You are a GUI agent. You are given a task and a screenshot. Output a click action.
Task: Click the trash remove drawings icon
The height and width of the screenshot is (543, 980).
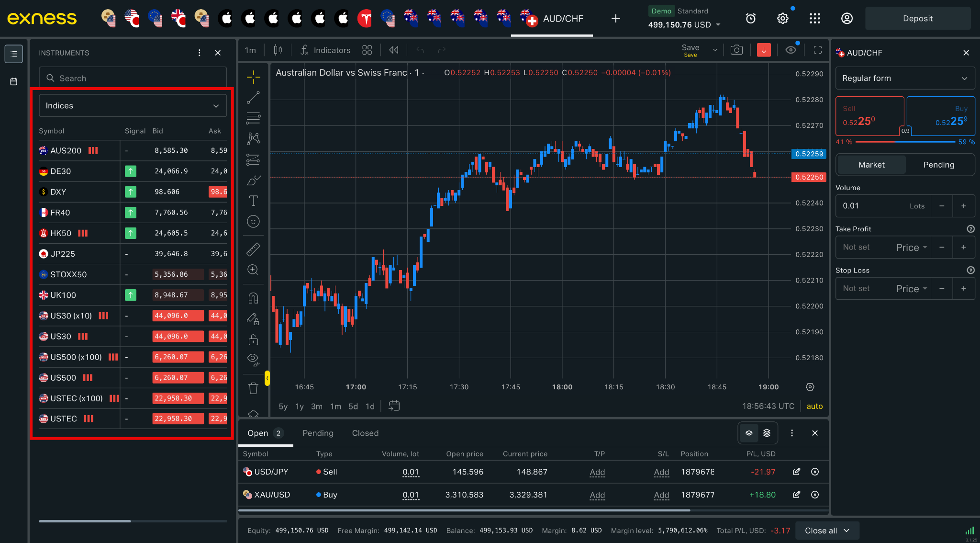(253, 388)
